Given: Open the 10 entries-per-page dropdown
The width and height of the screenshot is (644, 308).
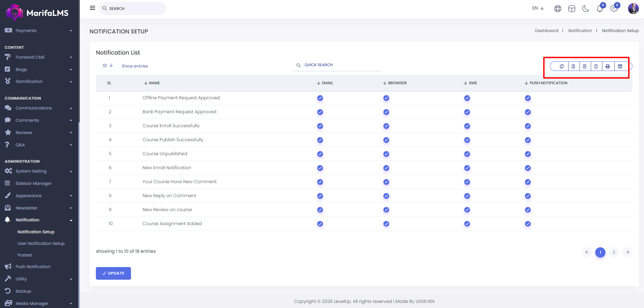Looking at the screenshot, I should 107,65.
